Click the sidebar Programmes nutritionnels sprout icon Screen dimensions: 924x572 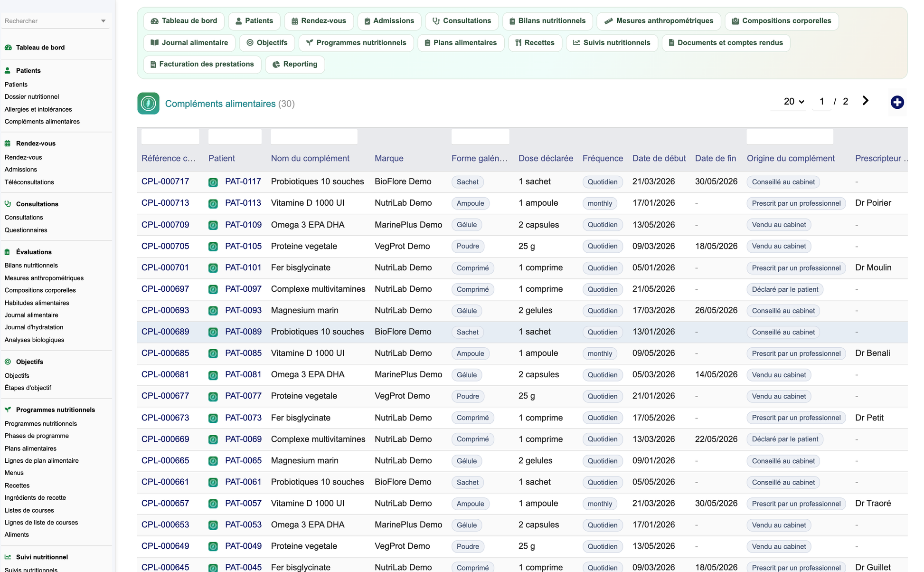(x=8, y=410)
